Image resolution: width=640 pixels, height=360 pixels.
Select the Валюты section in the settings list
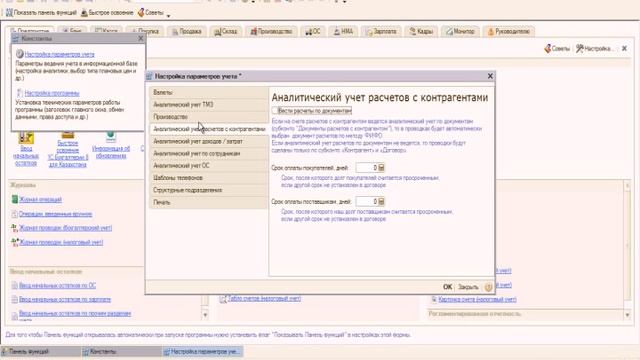(x=209, y=93)
